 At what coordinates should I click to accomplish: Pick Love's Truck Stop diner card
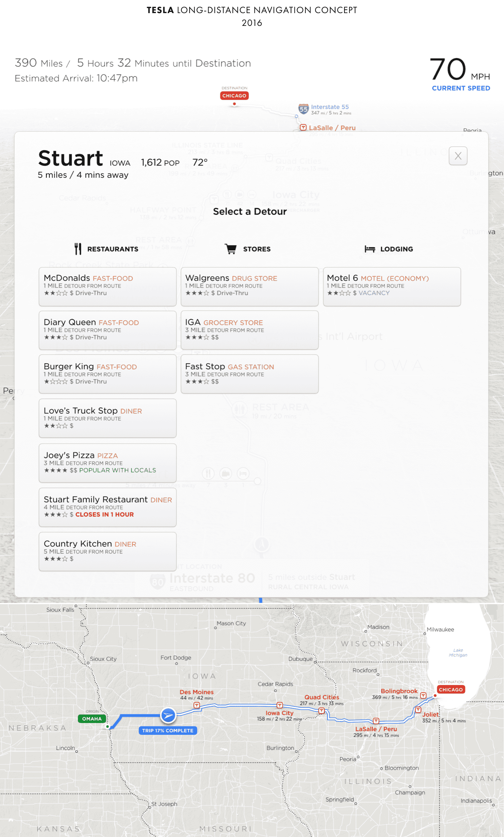(x=108, y=418)
